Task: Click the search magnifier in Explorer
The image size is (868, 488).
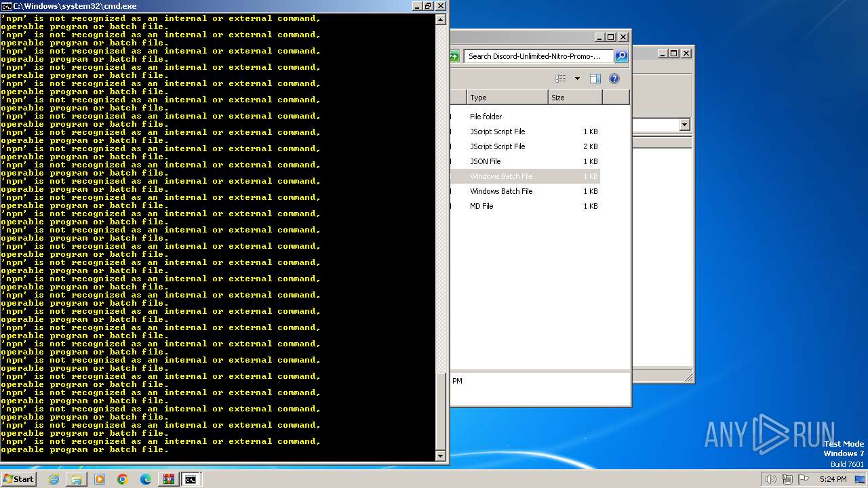Action: tap(620, 56)
